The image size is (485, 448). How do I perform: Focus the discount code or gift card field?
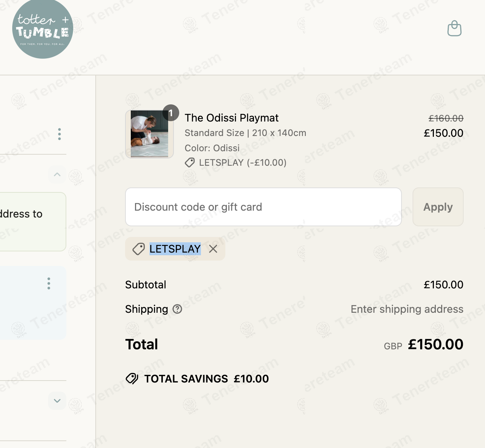[263, 207]
